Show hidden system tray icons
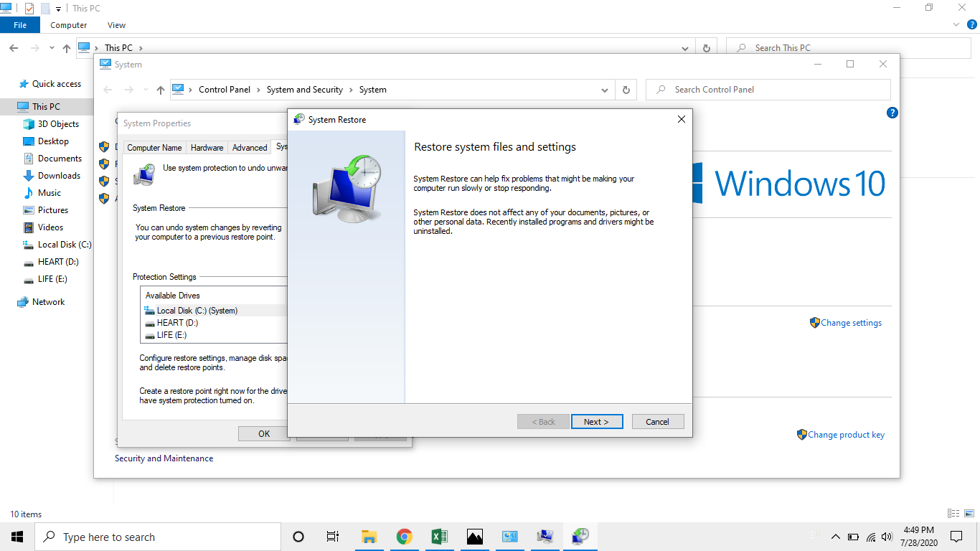The height and width of the screenshot is (551, 980). (835, 537)
